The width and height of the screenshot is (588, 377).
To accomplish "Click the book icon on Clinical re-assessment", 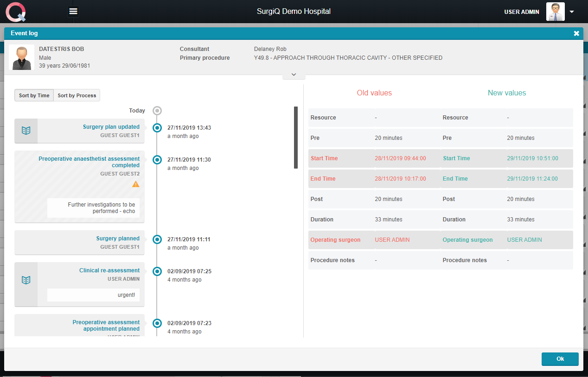I will [26, 280].
